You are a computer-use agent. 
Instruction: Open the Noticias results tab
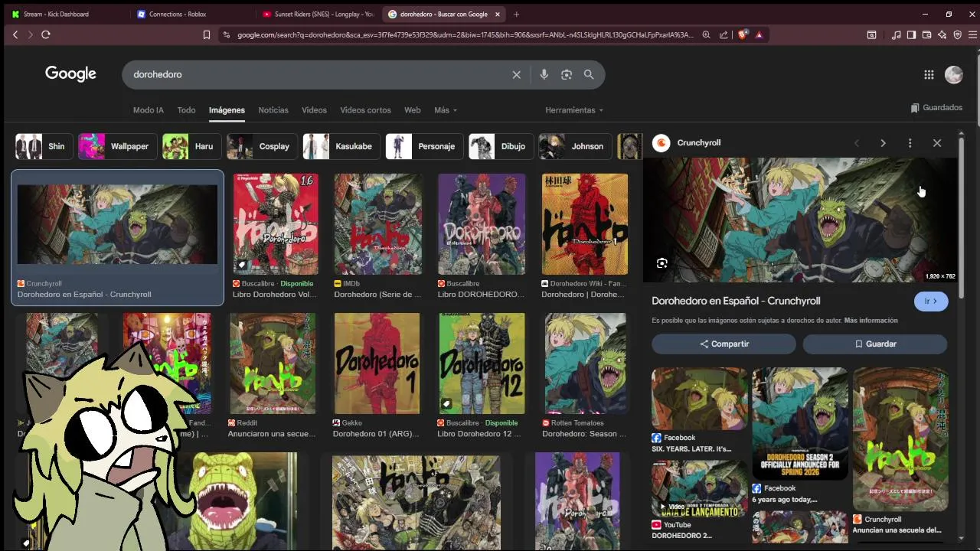pos(273,110)
